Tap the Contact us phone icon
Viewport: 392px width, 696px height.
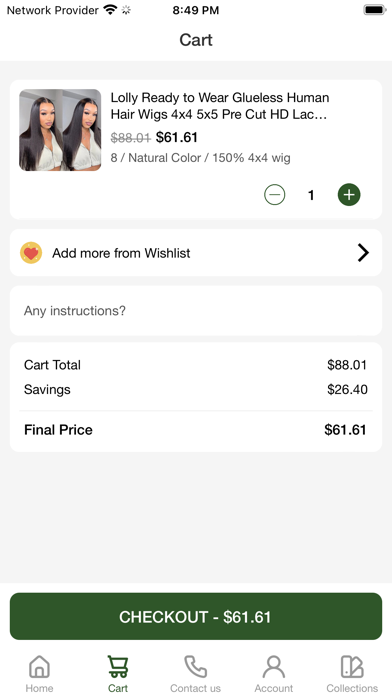[x=195, y=667]
